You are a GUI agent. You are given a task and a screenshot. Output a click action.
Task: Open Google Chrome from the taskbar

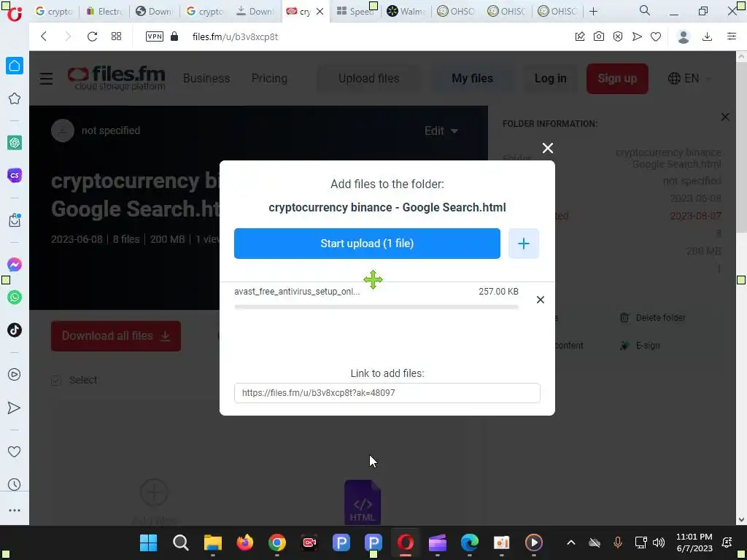pos(276,542)
